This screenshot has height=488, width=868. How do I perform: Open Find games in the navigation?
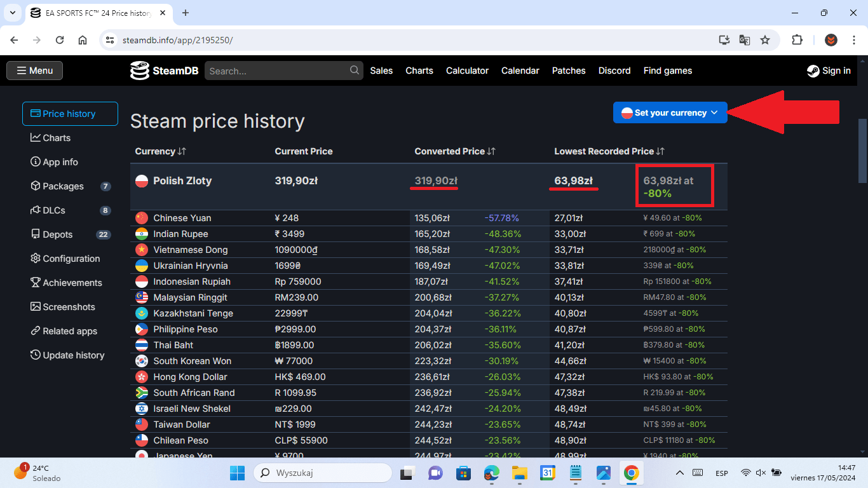(x=668, y=71)
